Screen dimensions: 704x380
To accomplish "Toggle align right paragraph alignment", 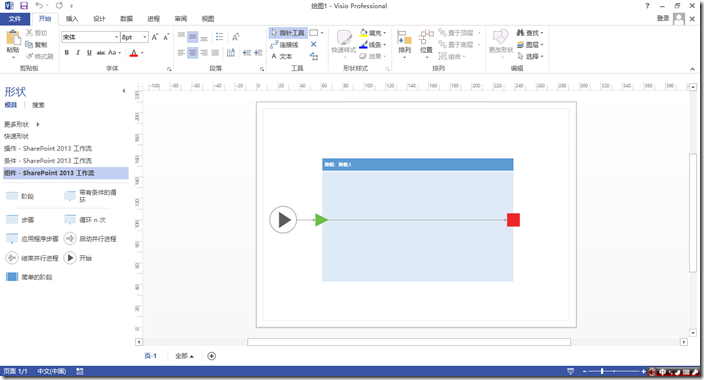I will [x=204, y=53].
